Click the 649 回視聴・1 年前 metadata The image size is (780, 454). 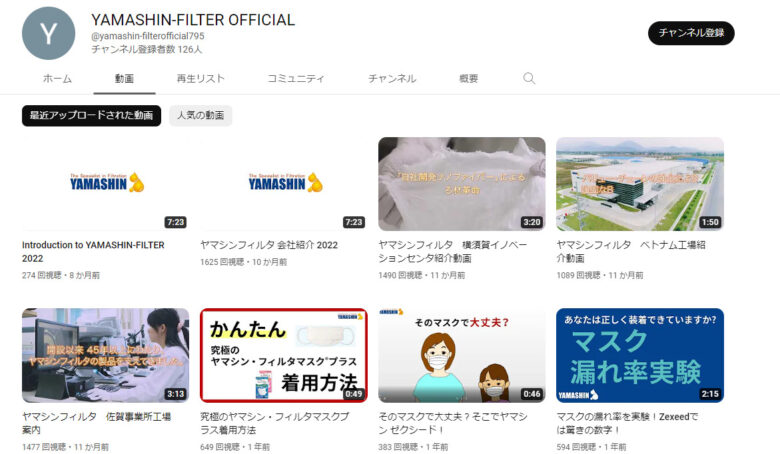(x=235, y=447)
